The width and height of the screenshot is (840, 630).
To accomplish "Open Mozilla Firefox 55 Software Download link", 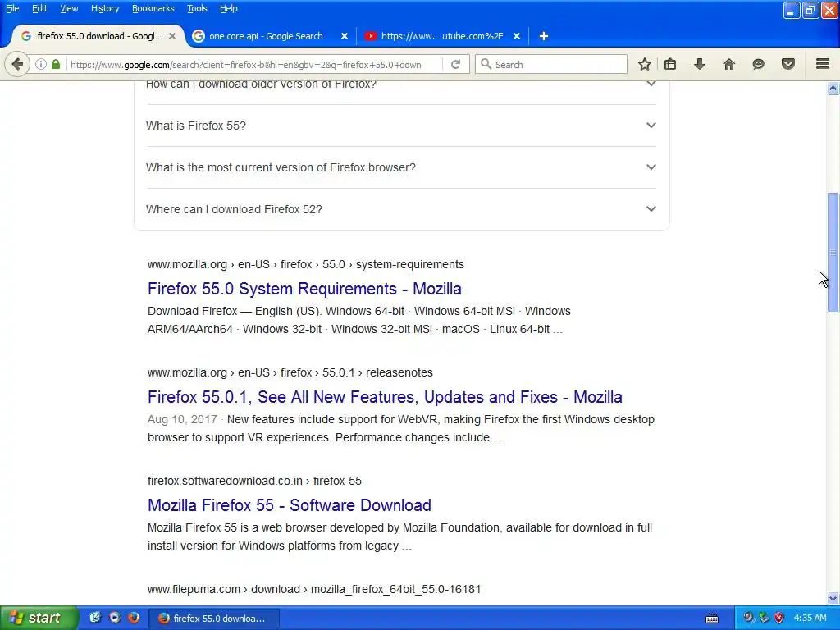I will tap(290, 505).
